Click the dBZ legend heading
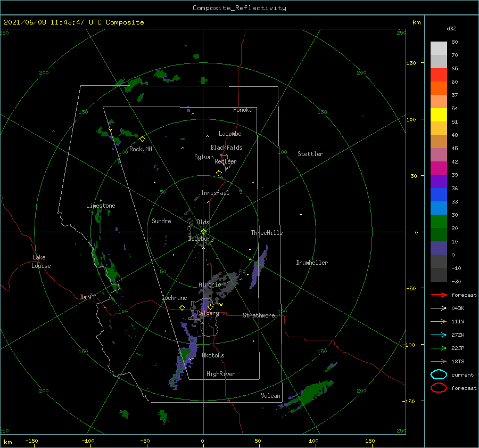479x448 pixels. pos(451,29)
